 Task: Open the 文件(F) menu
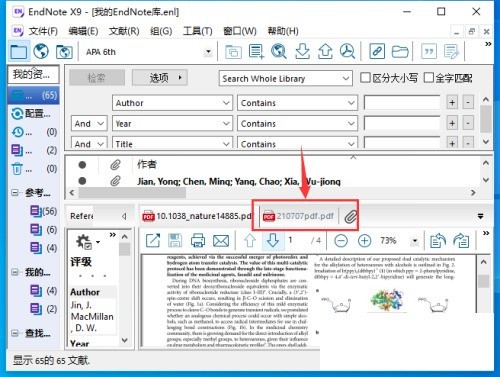coord(43,31)
